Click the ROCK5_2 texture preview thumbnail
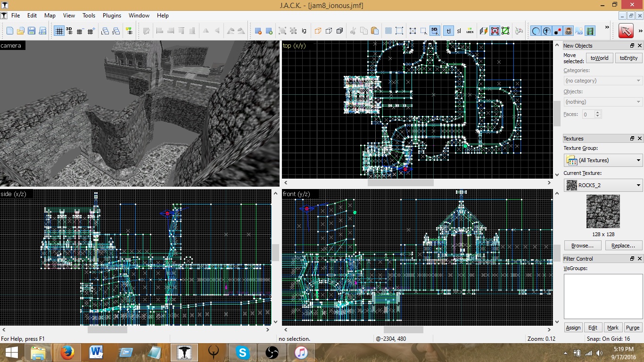 603,212
